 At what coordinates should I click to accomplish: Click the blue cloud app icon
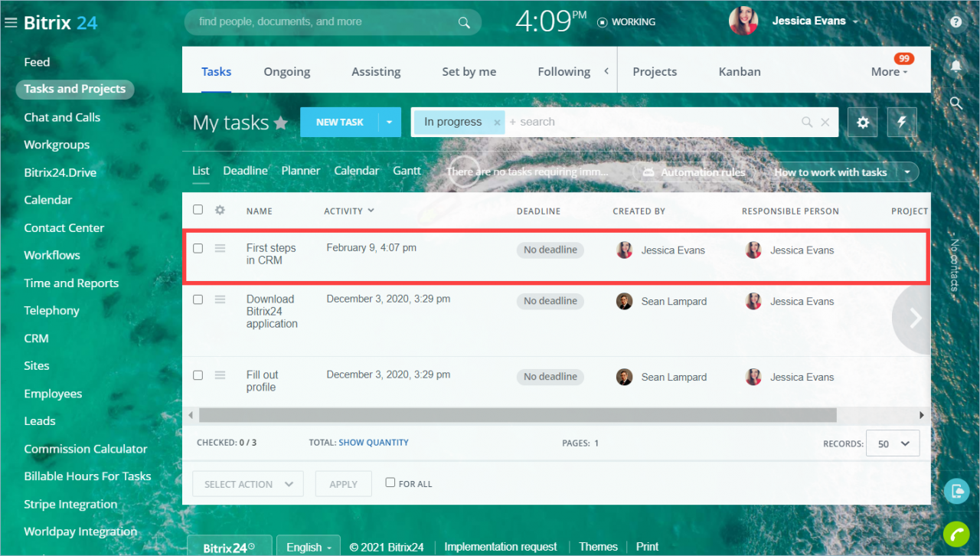956,491
